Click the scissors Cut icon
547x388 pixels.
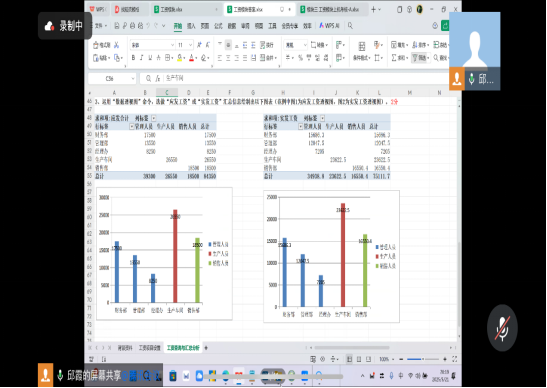(117, 45)
